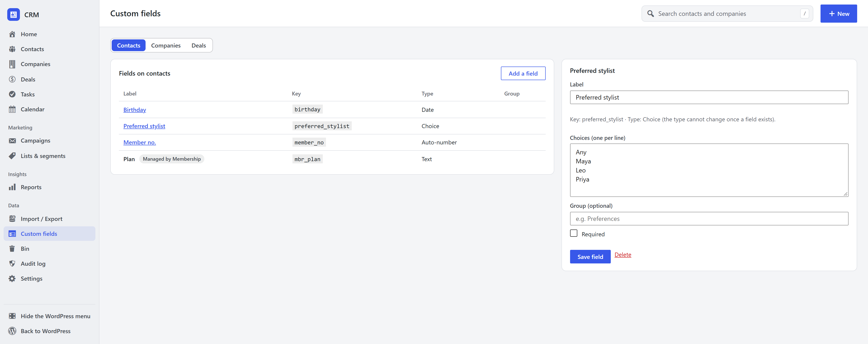
Task: Click the Group (optional) input field
Action: (709, 219)
